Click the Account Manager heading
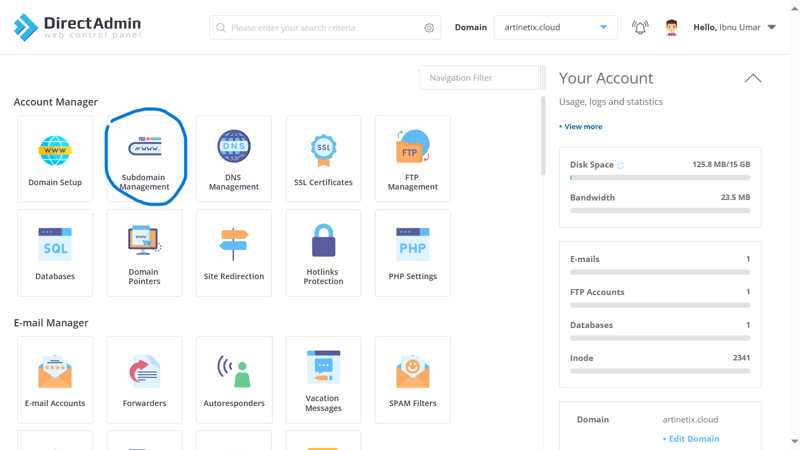Image resolution: width=800 pixels, height=450 pixels. point(56,102)
